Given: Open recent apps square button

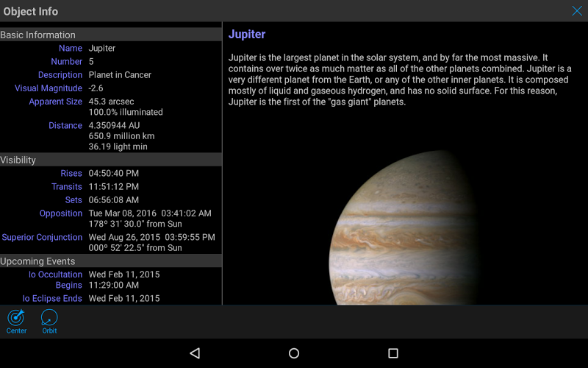Looking at the screenshot, I should click(x=393, y=353).
